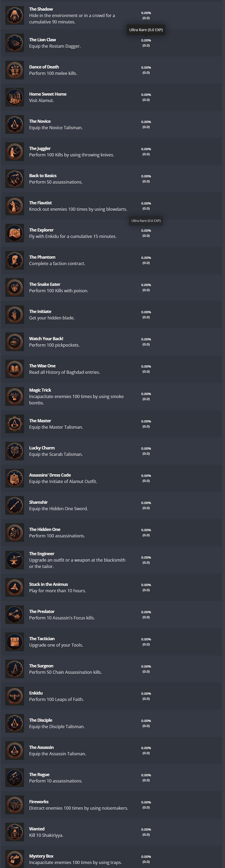Open The Hidden One achievement title

[45, 529]
